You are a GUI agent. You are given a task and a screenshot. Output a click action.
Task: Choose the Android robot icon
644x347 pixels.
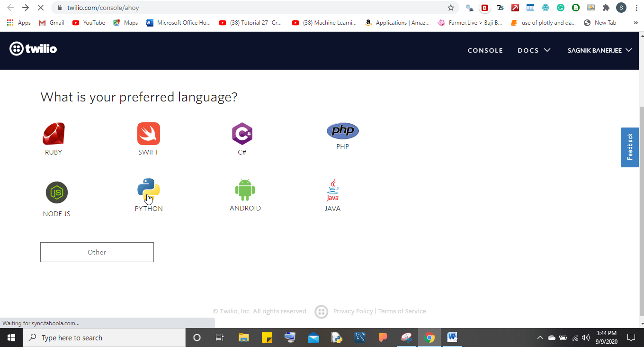pyautogui.click(x=245, y=190)
